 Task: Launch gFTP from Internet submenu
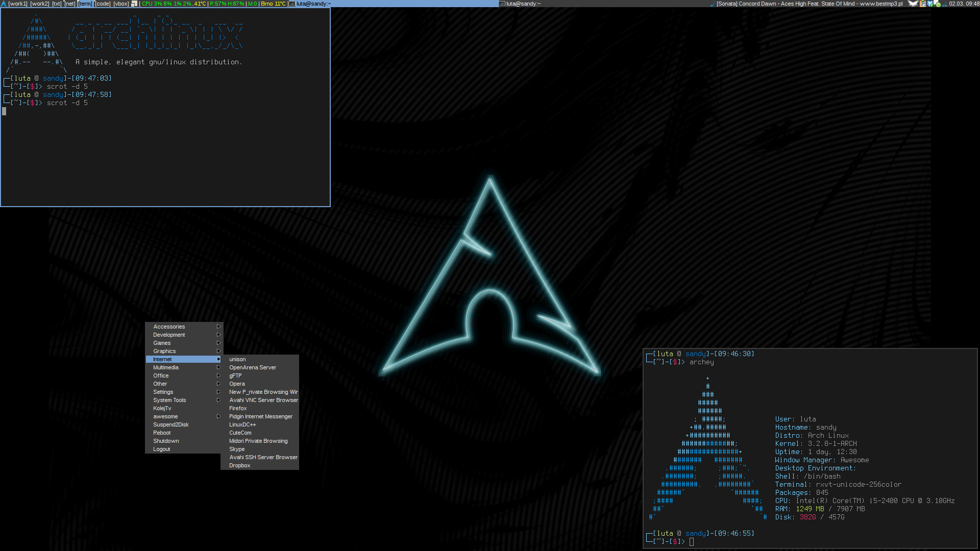click(260, 375)
